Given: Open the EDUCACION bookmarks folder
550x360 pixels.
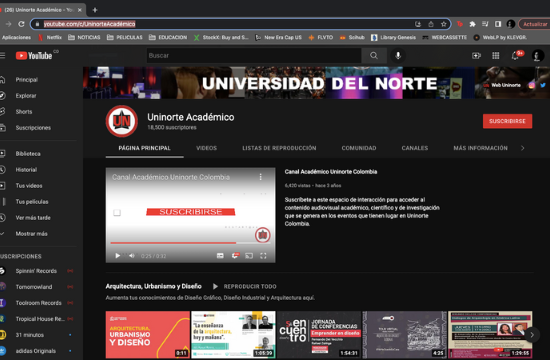Looking at the screenshot, I should (x=168, y=37).
